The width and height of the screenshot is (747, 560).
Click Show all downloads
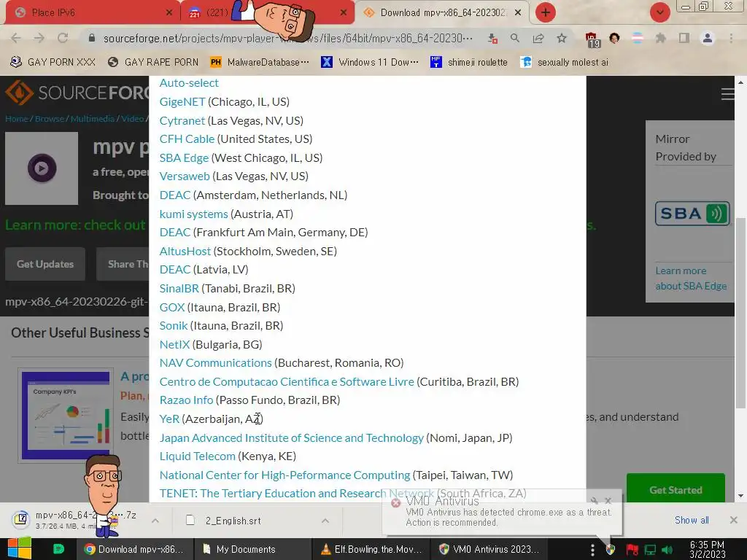click(692, 520)
